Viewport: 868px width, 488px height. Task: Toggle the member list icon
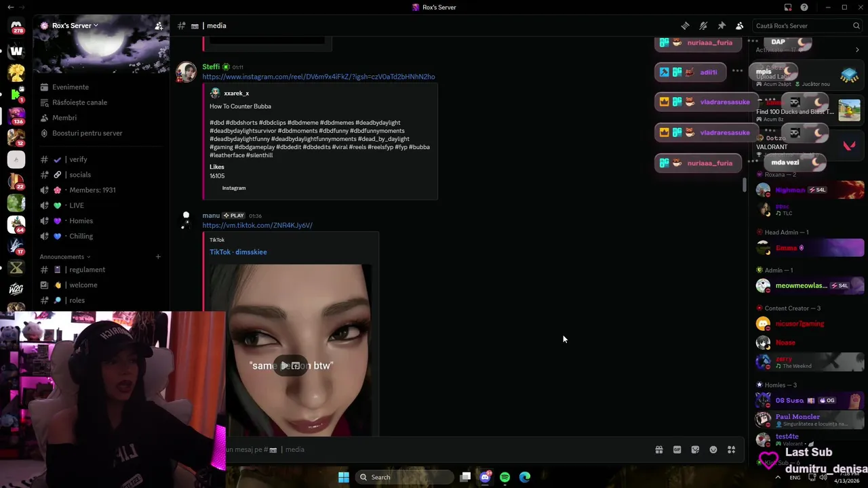tap(739, 26)
